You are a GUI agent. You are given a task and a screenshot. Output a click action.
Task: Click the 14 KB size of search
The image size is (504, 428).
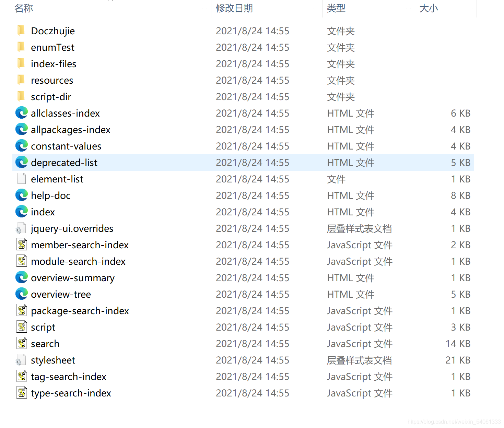pos(458,344)
